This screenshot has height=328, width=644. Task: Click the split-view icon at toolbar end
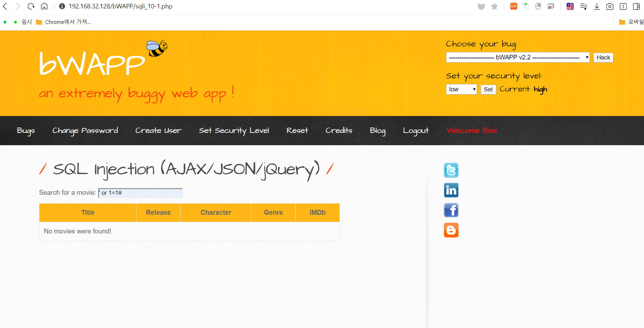point(636,6)
